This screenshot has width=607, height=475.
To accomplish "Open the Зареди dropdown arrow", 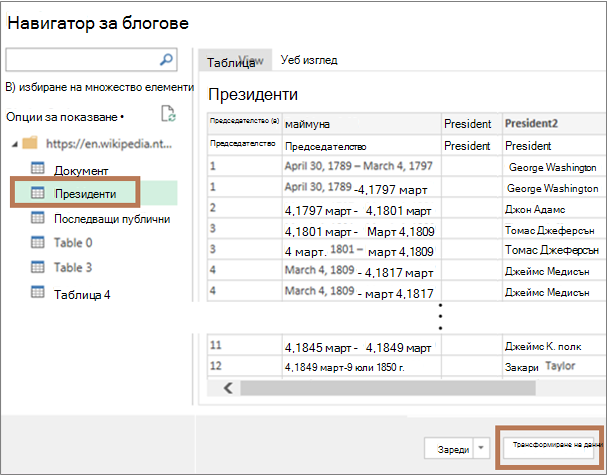I will click(x=481, y=448).
